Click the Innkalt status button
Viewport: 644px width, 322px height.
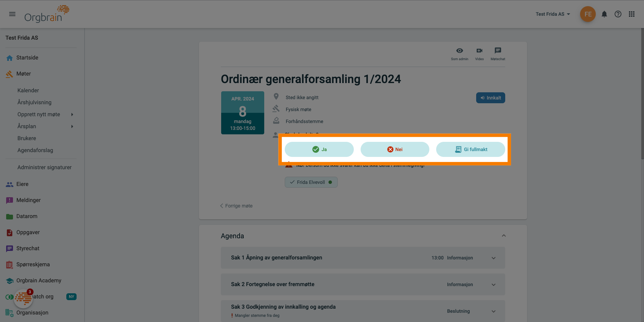pos(491,98)
